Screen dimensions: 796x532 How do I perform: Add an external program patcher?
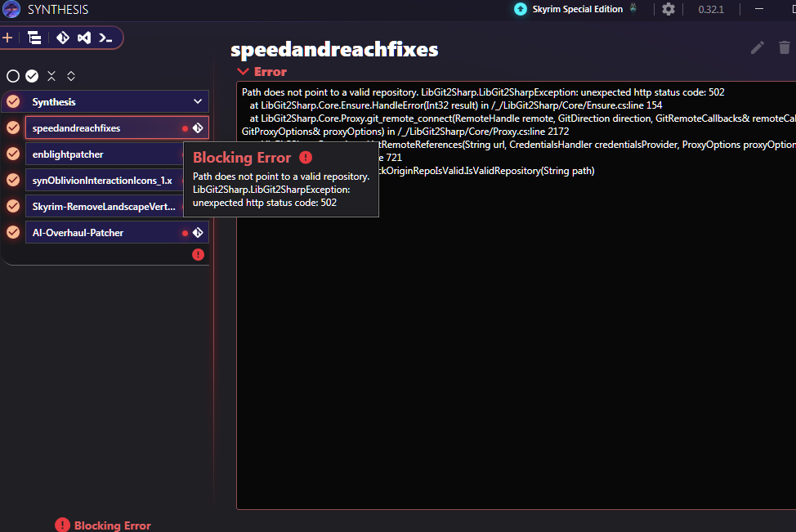(x=105, y=38)
